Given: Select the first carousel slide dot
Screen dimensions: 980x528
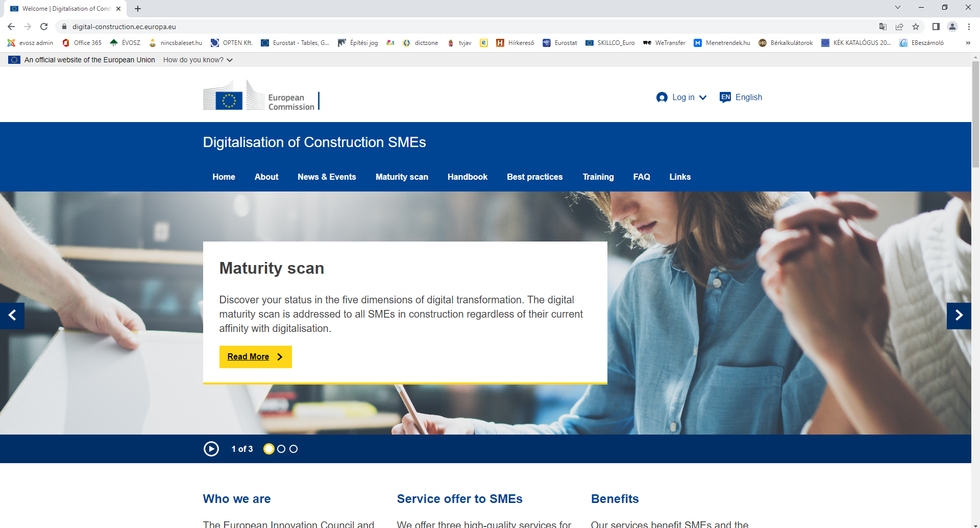Looking at the screenshot, I should (x=269, y=449).
